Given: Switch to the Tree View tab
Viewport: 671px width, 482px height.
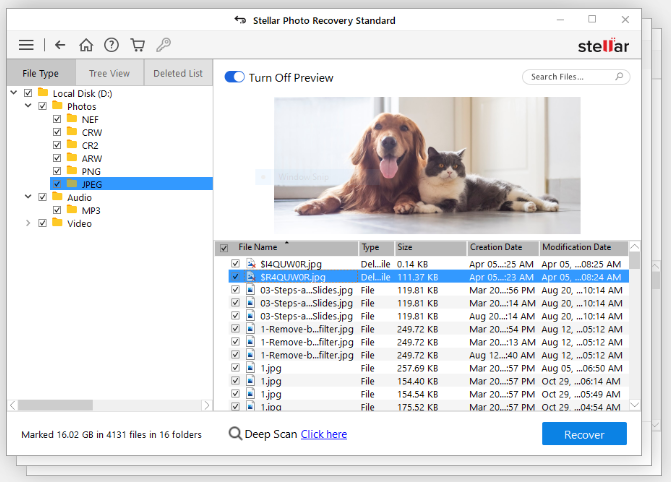Looking at the screenshot, I should pyautogui.click(x=110, y=73).
